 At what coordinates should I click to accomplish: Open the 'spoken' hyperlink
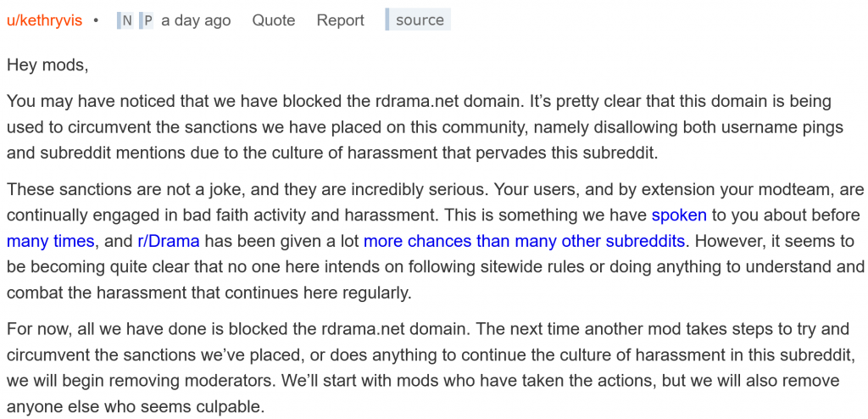(x=679, y=215)
